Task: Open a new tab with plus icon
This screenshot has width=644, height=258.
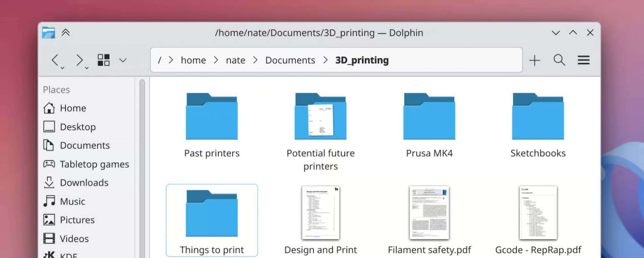Action: coord(534,60)
